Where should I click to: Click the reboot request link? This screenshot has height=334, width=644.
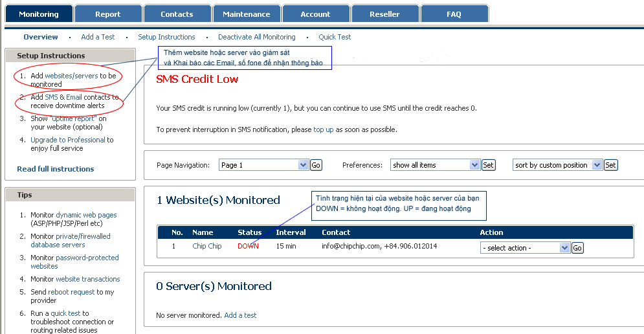pos(71,292)
